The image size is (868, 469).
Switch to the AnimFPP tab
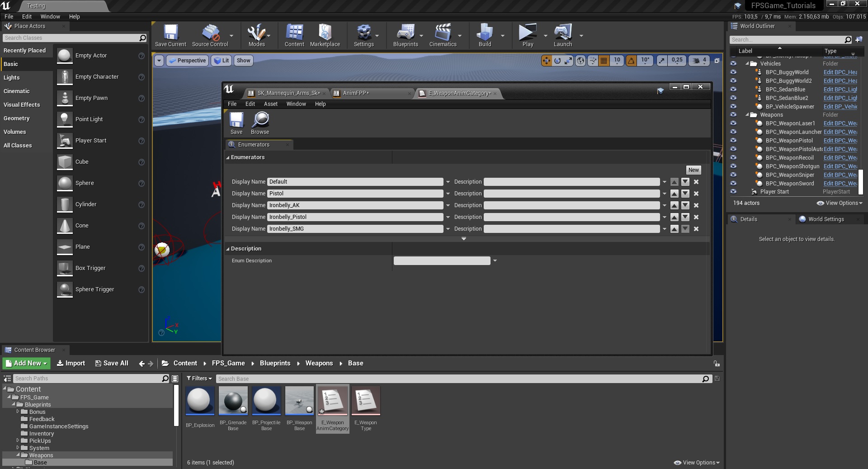click(x=355, y=93)
